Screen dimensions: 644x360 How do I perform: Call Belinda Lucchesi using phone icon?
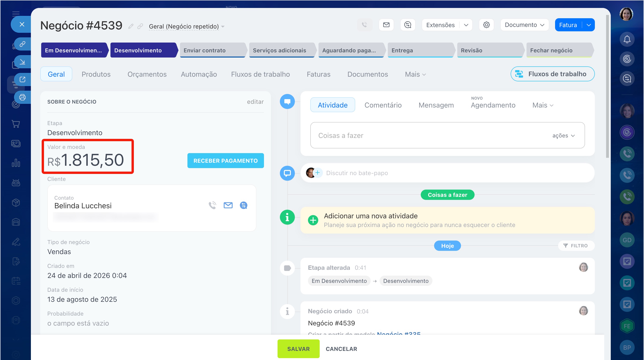pos(212,205)
